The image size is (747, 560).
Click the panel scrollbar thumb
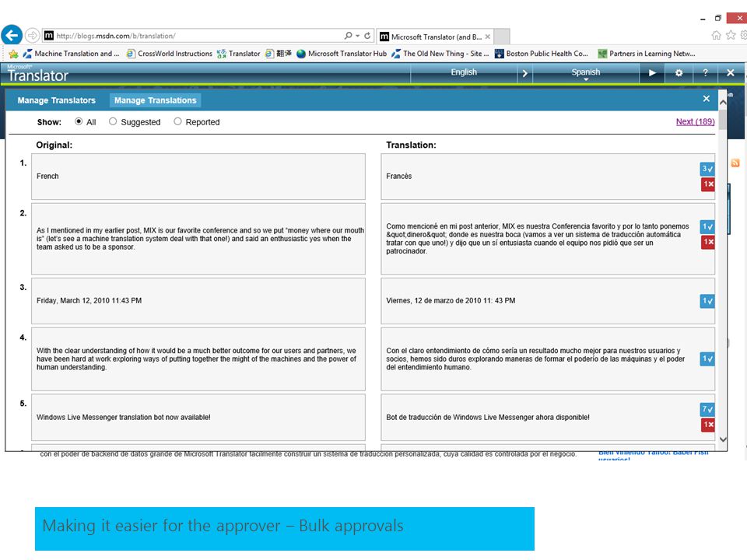(x=723, y=120)
